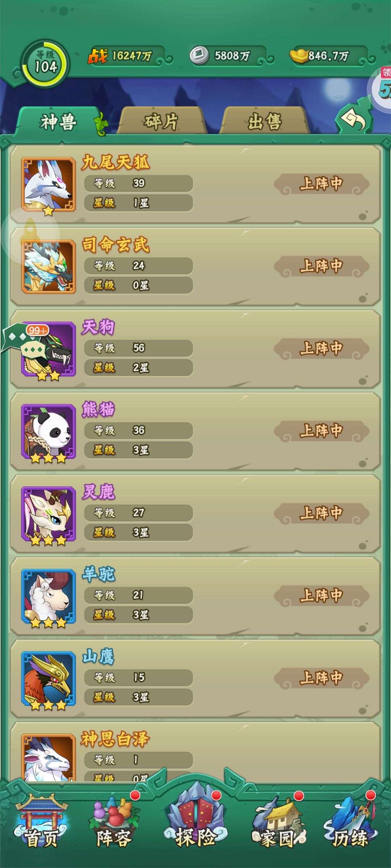The image size is (391, 868).
Task: Toggle 上阵中 status for 九尾天狐
Action: pyautogui.click(x=321, y=184)
